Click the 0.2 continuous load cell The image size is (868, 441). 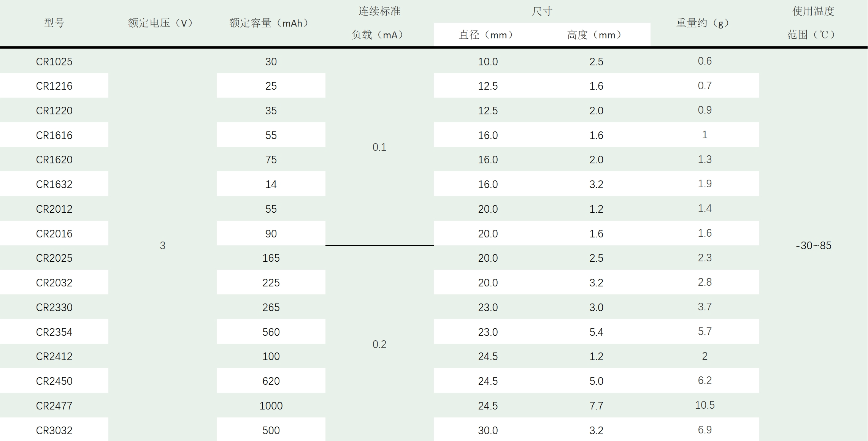[379, 344]
